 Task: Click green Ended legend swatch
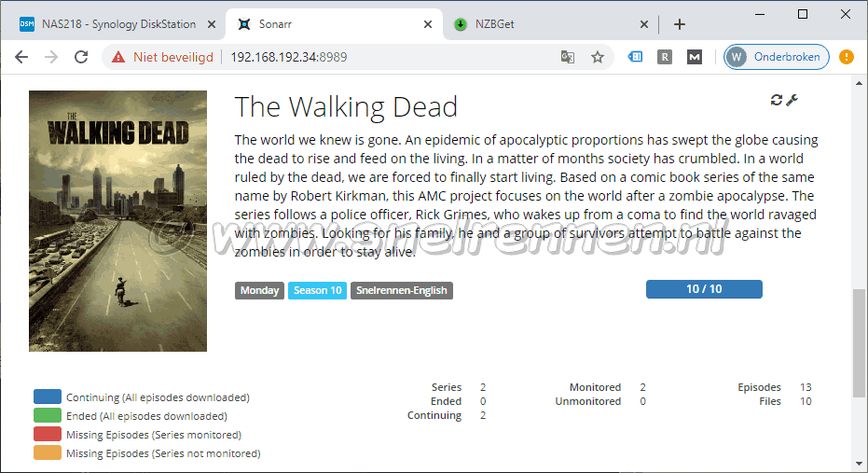point(47,415)
